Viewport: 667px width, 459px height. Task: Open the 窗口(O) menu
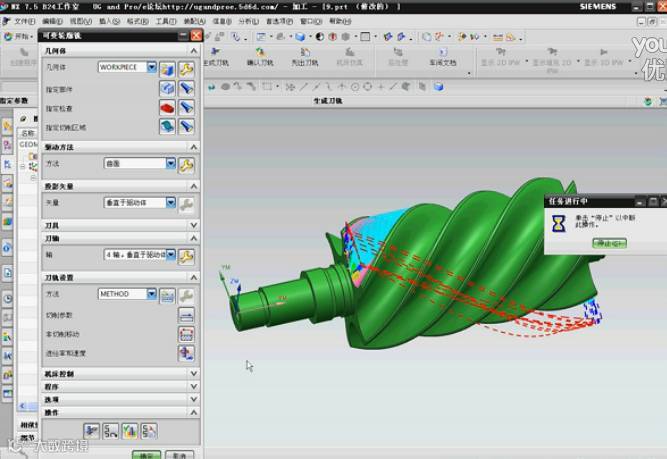pos(311,21)
